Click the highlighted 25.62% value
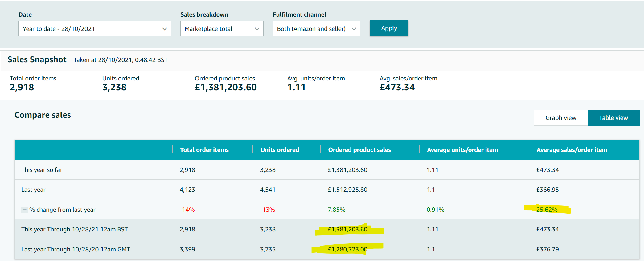The width and height of the screenshot is (644, 261). [x=547, y=210]
